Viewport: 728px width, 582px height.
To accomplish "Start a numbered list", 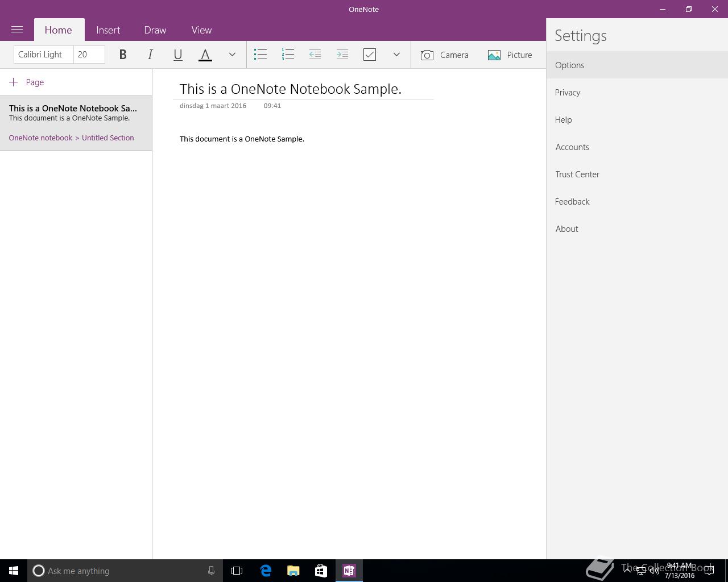I will [288, 55].
